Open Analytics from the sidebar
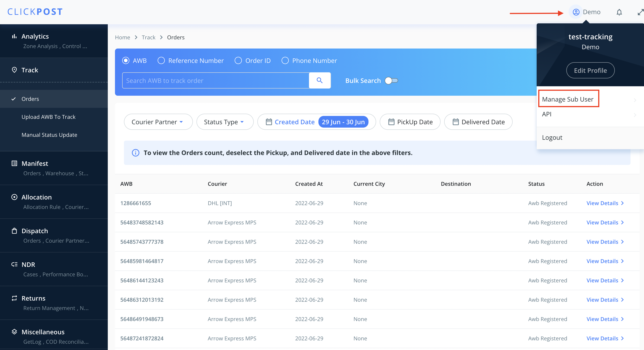 tap(35, 37)
